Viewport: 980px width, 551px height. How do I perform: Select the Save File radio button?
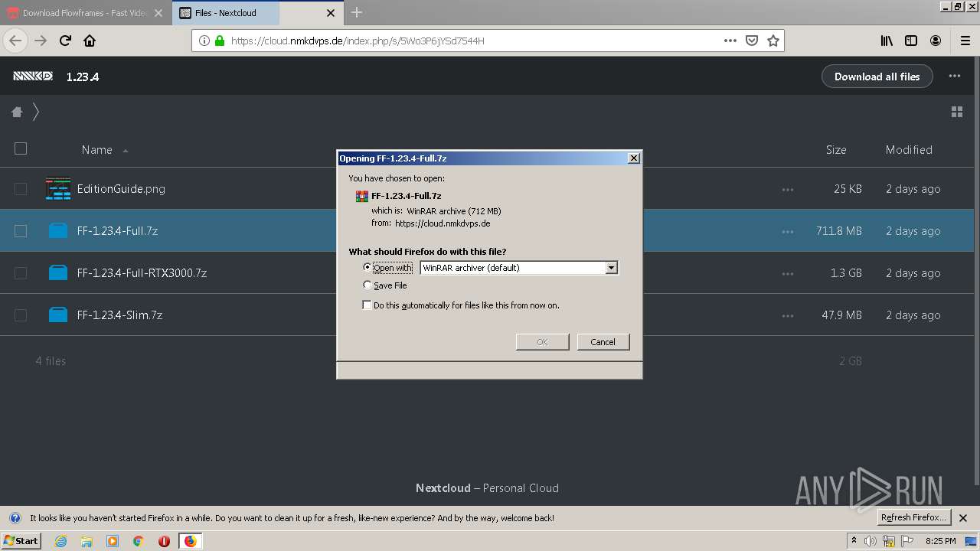(x=367, y=285)
